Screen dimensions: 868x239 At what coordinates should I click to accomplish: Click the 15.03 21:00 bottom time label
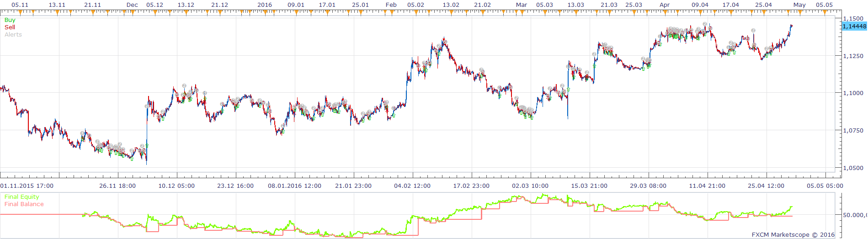[x=589, y=186]
